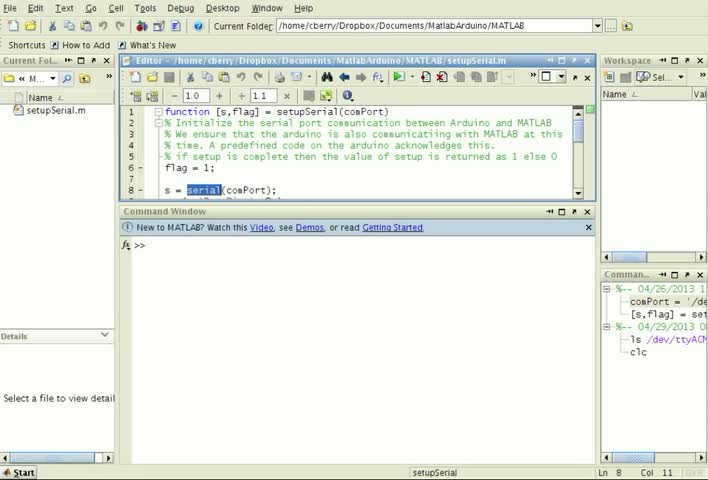708x480 pixels.
Task: Open file via main toolbar folder icon
Action: 30,26
